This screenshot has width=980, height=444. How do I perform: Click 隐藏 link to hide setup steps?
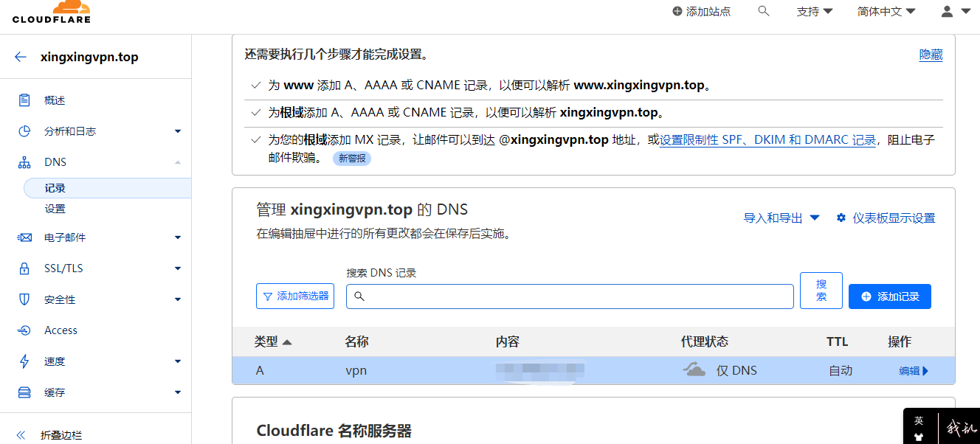coord(931,55)
